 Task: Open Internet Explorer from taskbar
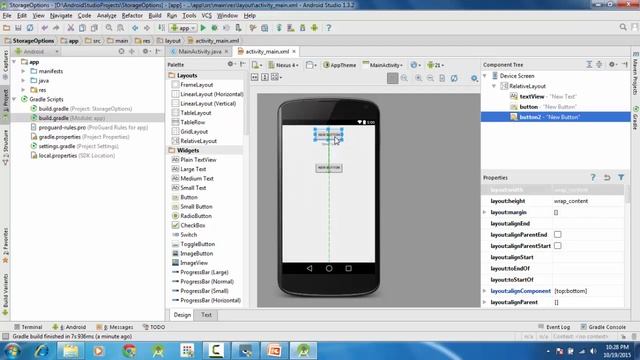(x=41, y=351)
